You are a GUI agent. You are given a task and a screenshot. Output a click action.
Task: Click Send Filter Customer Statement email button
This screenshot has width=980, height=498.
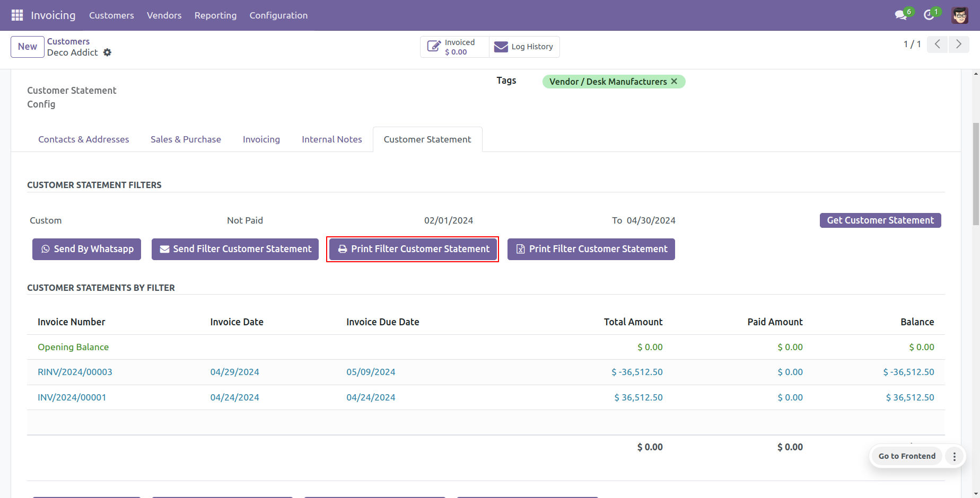click(235, 249)
